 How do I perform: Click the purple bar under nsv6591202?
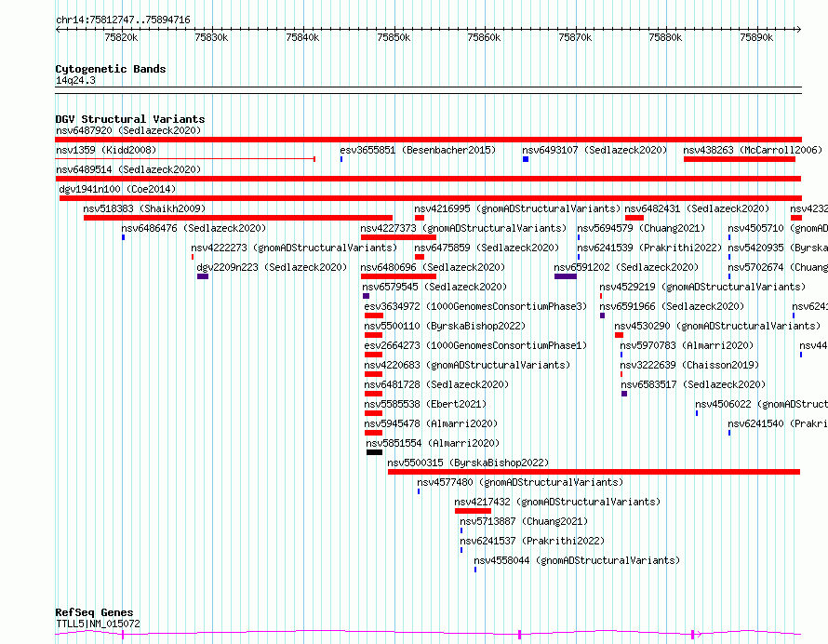[x=566, y=276]
